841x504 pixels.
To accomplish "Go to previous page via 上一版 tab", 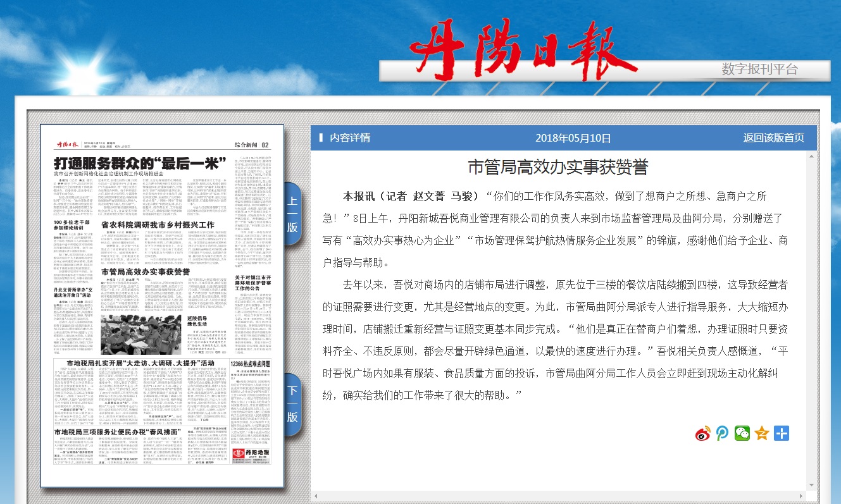I will (292, 214).
